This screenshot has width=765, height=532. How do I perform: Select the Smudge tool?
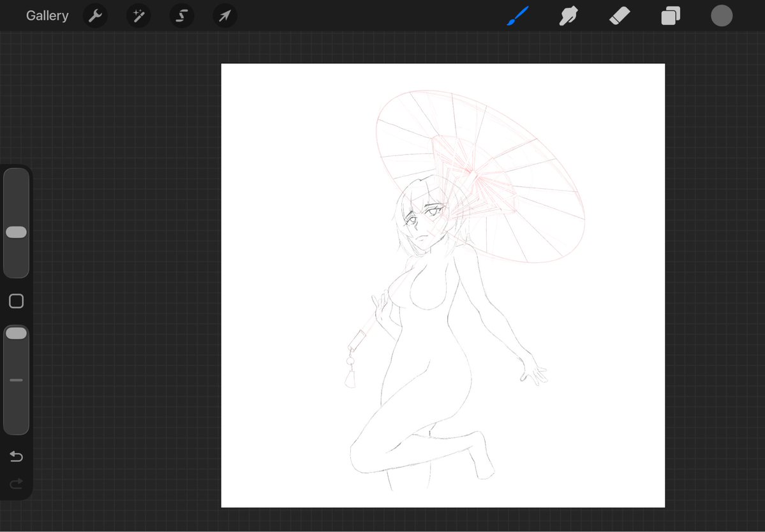569,15
